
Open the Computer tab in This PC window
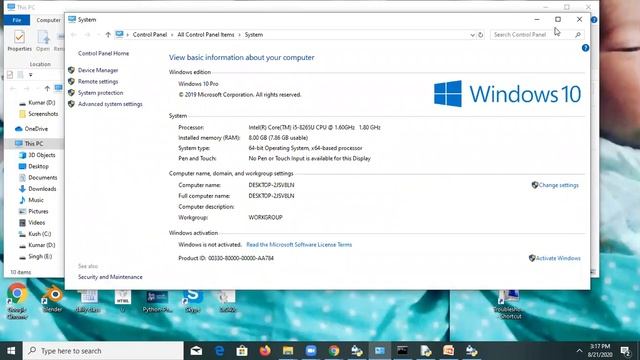pyautogui.click(x=48, y=20)
